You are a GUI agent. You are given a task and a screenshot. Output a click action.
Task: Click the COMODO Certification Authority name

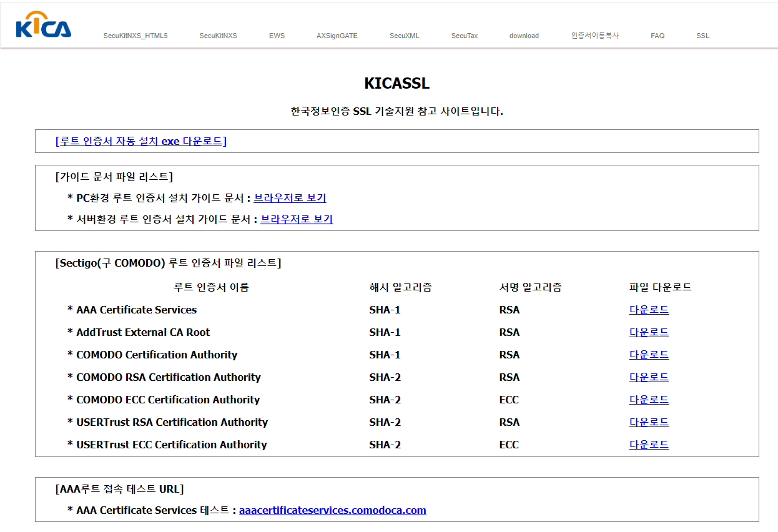157,355
